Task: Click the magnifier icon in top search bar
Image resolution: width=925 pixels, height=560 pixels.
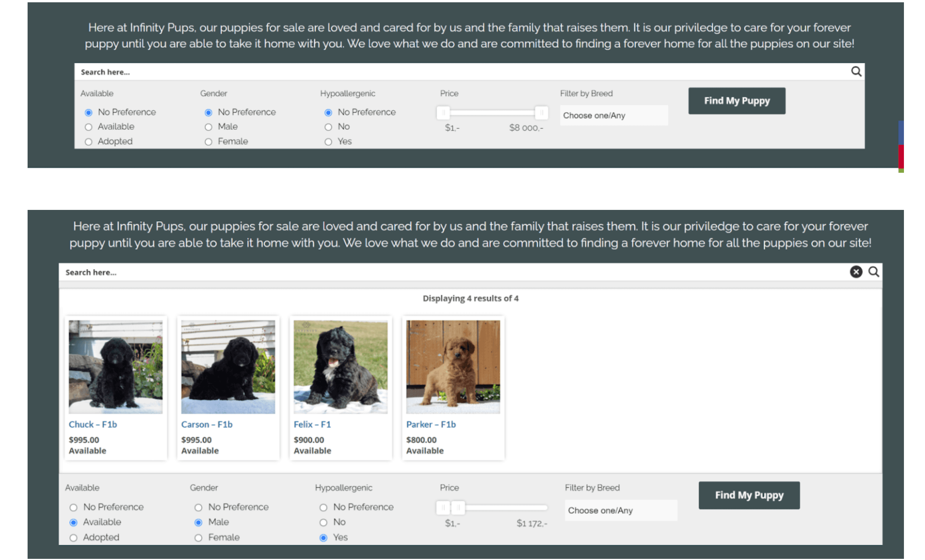Action: point(856,72)
